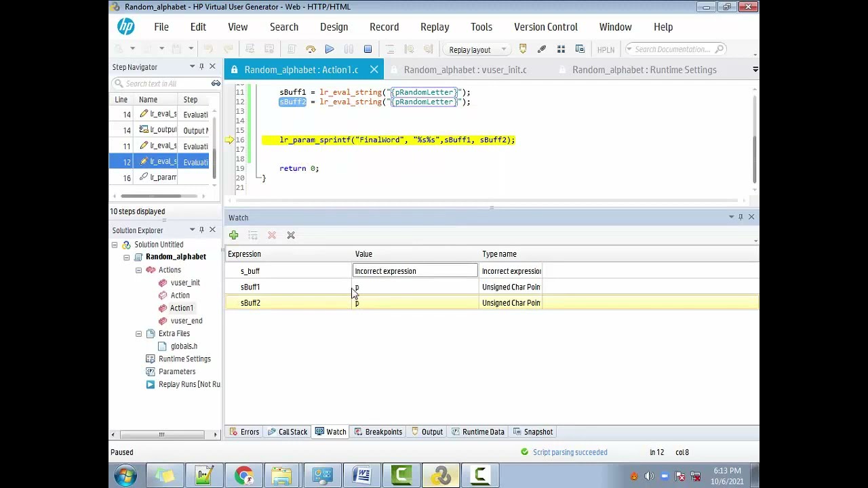The width and height of the screenshot is (868, 488).
Task: Switch to the Runtime Settings editor tab
Action: 644,70
